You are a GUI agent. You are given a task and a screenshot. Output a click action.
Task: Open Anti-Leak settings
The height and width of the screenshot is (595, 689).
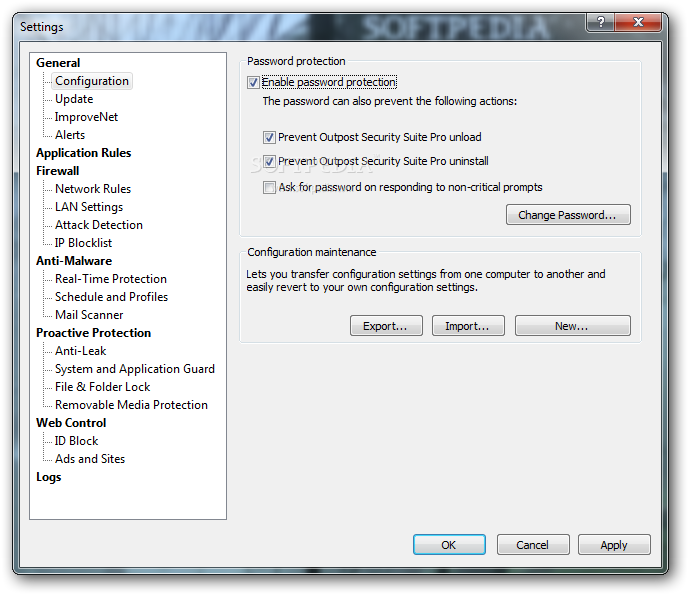[x=81, y=351]
